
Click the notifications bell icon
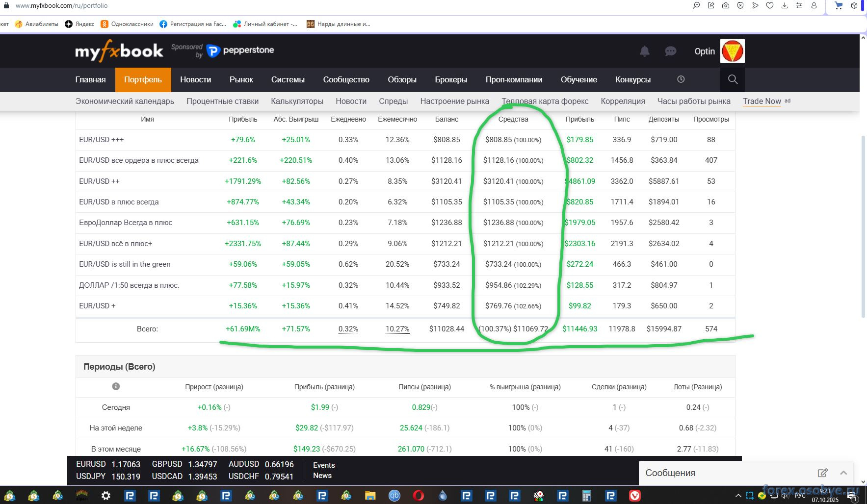(644, 51)
